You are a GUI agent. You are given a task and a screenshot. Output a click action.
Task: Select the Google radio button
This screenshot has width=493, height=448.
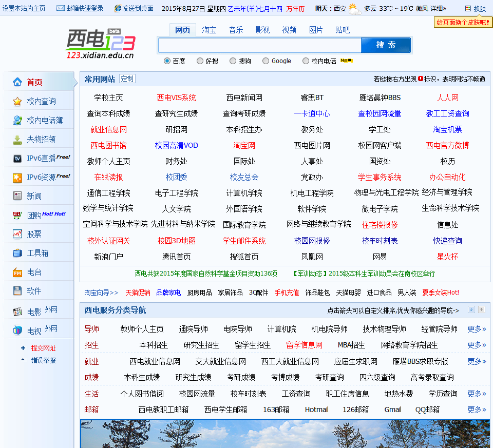tap(266, 61)
